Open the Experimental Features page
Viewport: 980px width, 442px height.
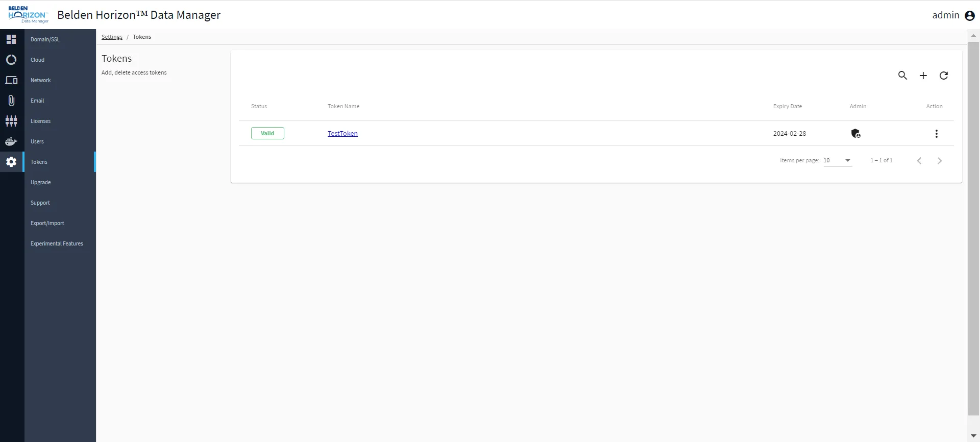pyautogui.click(x=60, y=243)
